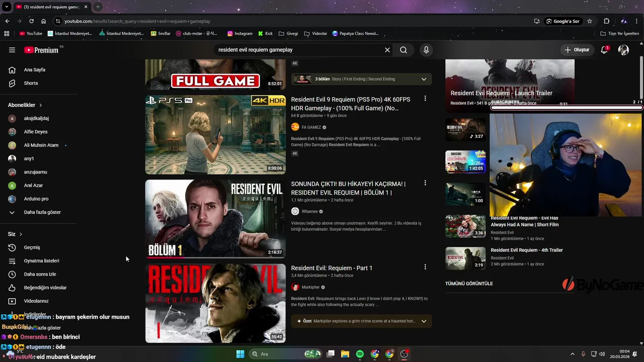The image size is (644, 362).
Task: Open the Kick bookmark
Action: point(265,34)
